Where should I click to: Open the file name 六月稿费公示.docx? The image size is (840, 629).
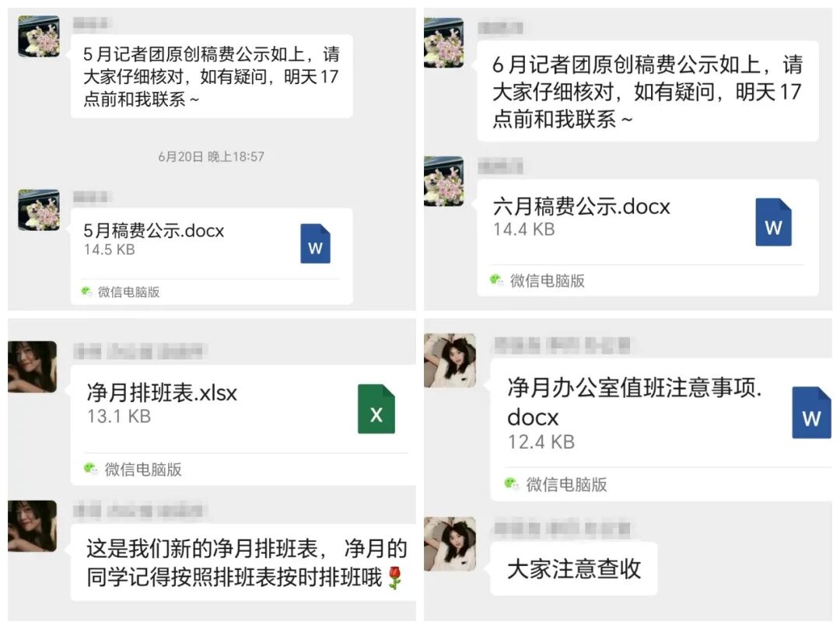click(581, 207)
